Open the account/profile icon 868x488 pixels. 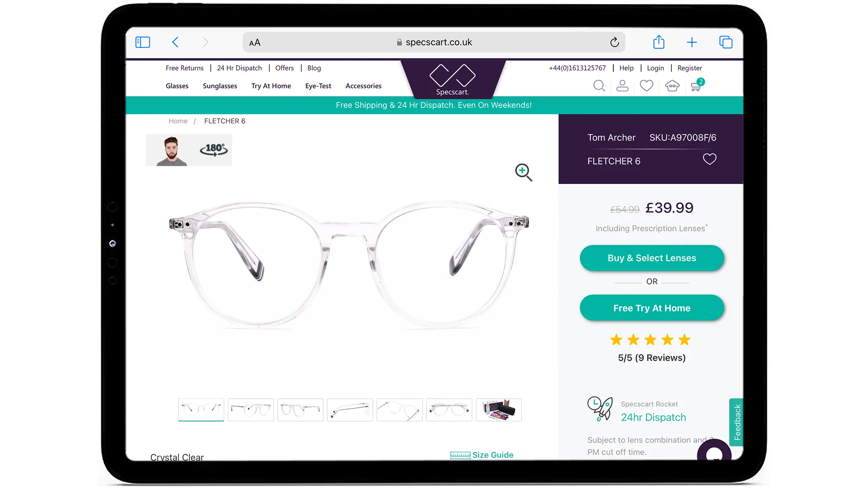(x=622, y=86)
